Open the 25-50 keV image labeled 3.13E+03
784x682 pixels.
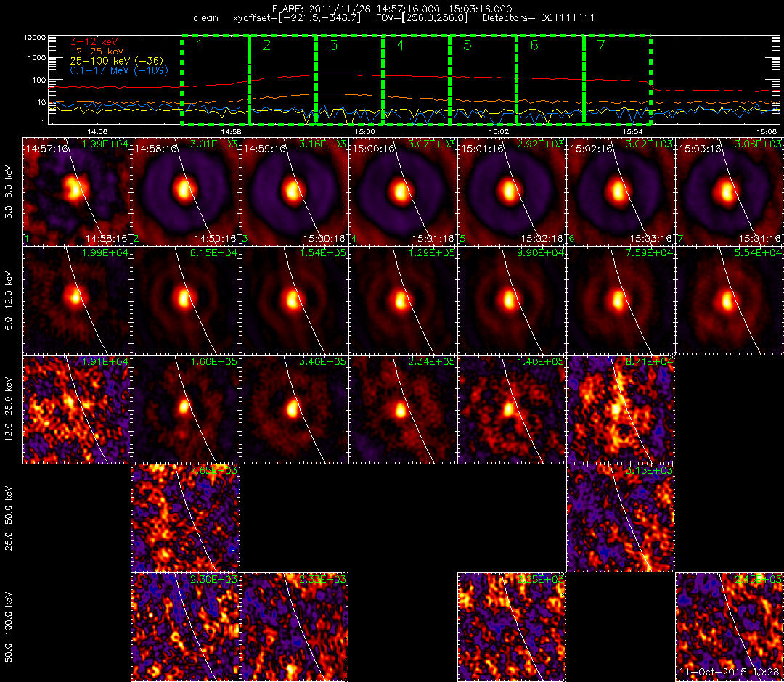621,519
